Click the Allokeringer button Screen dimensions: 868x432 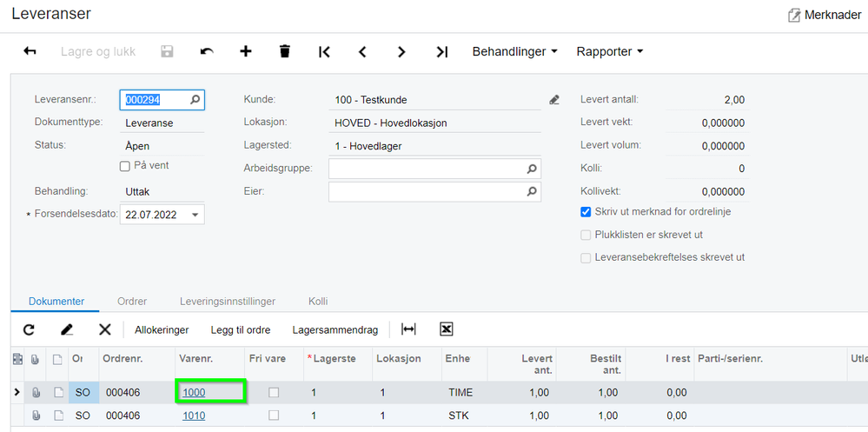click(x=162, y=330)
